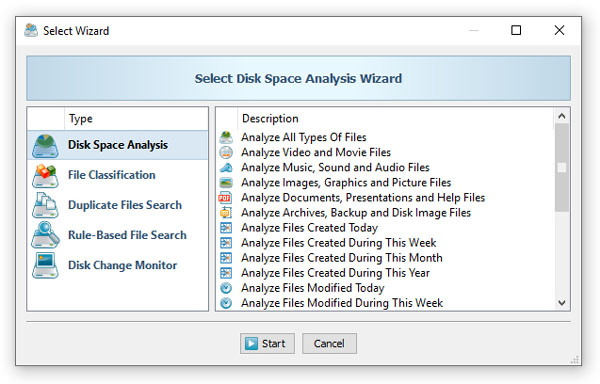Click the Select Wizard title bar icon
The width and height of the screenshot is (600, 384).
tap(31, 30)
